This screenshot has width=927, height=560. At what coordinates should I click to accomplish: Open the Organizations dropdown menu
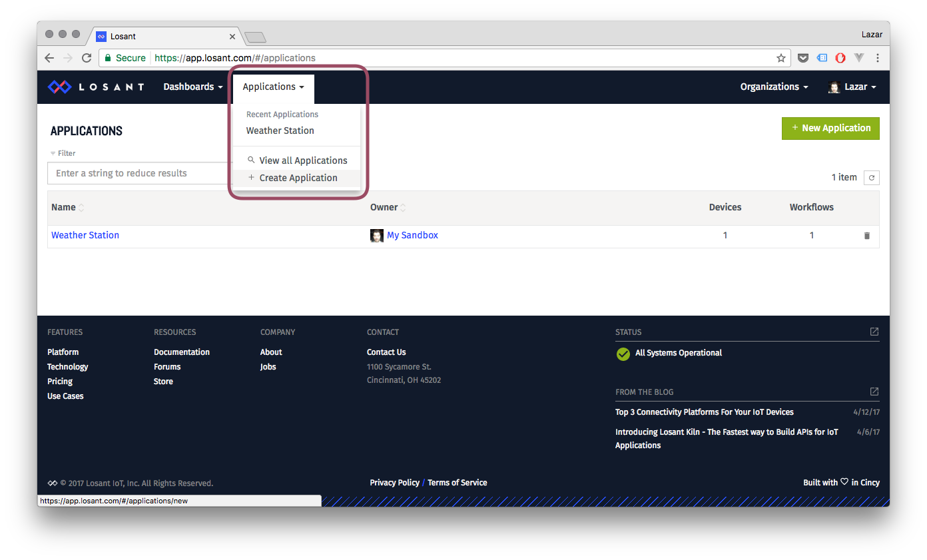(x=774, y=87)
